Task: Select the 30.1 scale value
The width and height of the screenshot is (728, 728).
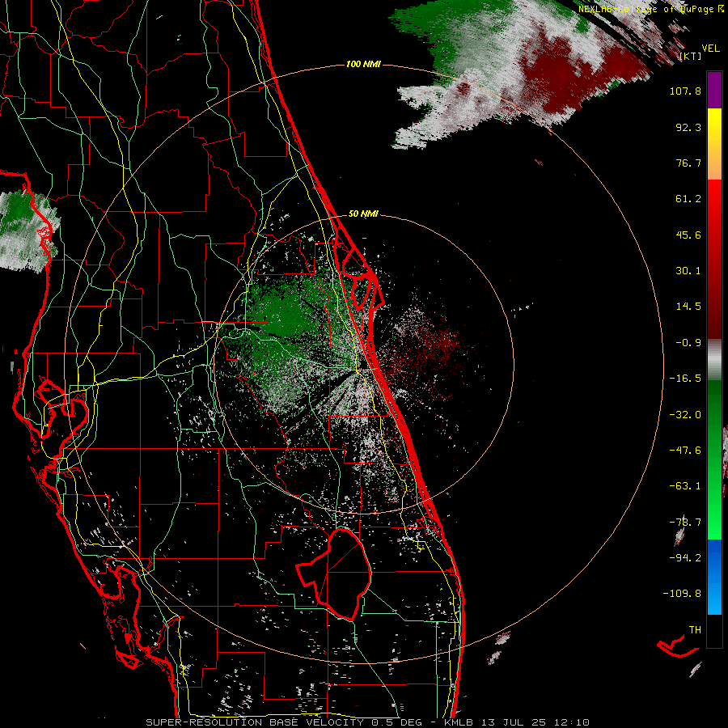Action: pos(688,271)
